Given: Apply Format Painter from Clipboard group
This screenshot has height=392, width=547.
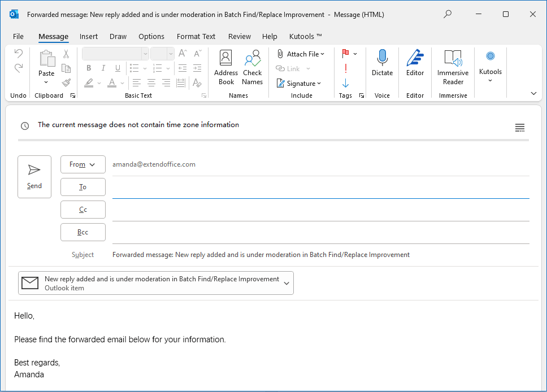Looking at the screenshot, I should click(x=65, y=81).
